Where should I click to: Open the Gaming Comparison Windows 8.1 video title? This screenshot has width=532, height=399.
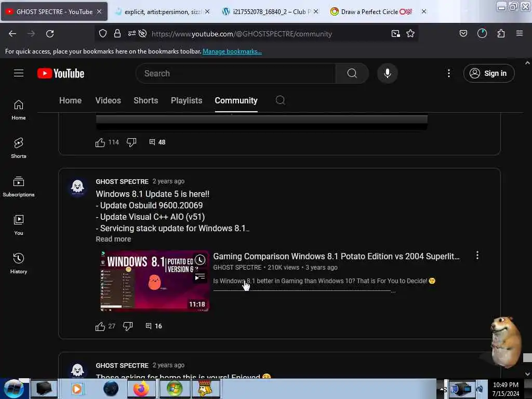point(336,256)
